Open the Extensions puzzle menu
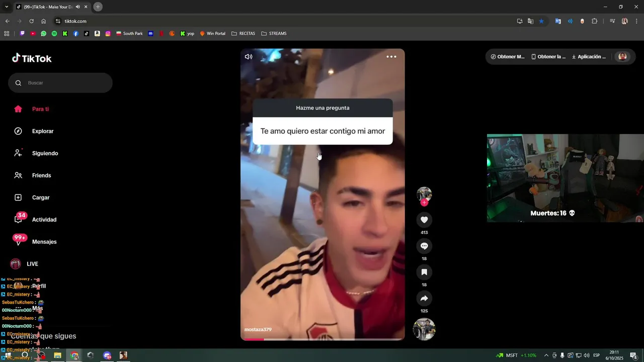 coord(594,21)
